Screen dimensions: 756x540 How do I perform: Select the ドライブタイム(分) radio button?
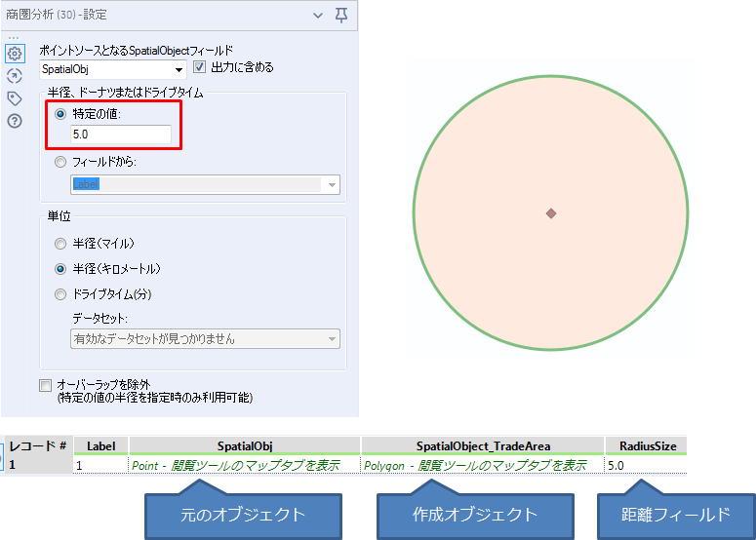[60, 293]
